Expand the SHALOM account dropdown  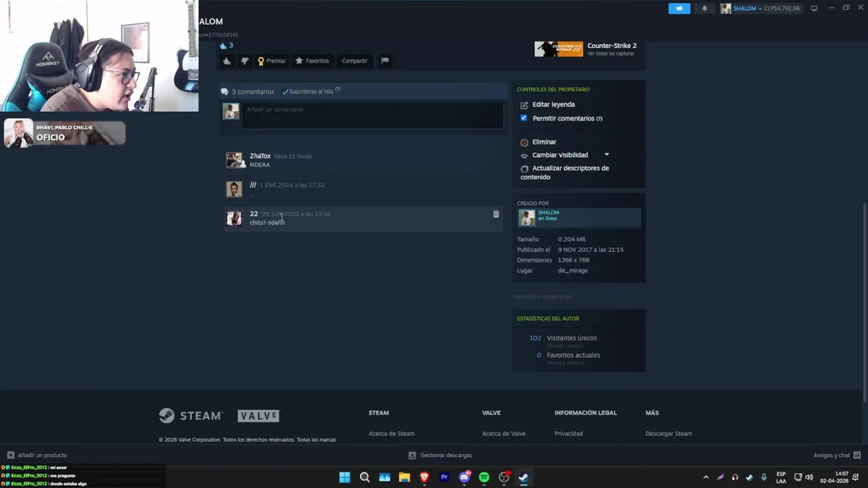pos(760,8)
